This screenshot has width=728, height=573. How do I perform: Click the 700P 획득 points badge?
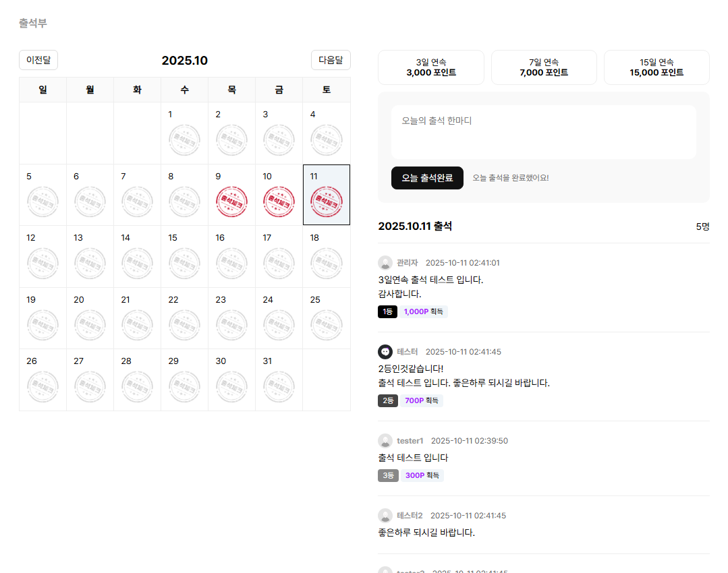[422, 400]
